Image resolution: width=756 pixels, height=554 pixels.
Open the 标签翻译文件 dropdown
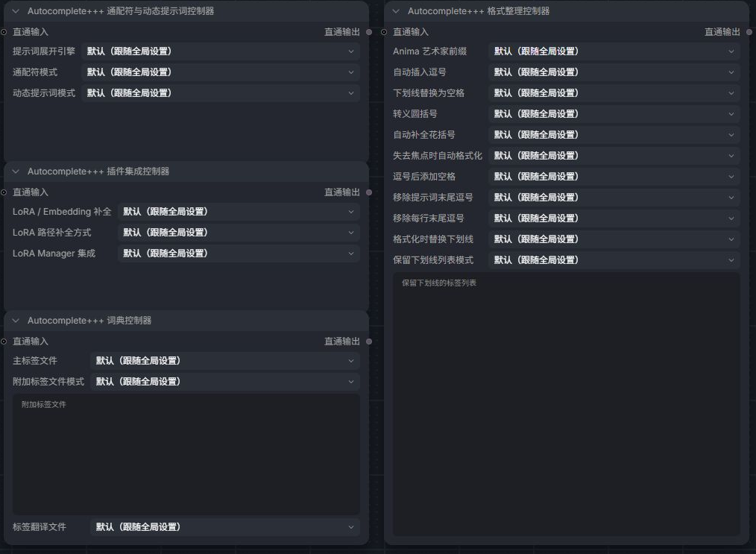tap(225, 527)
